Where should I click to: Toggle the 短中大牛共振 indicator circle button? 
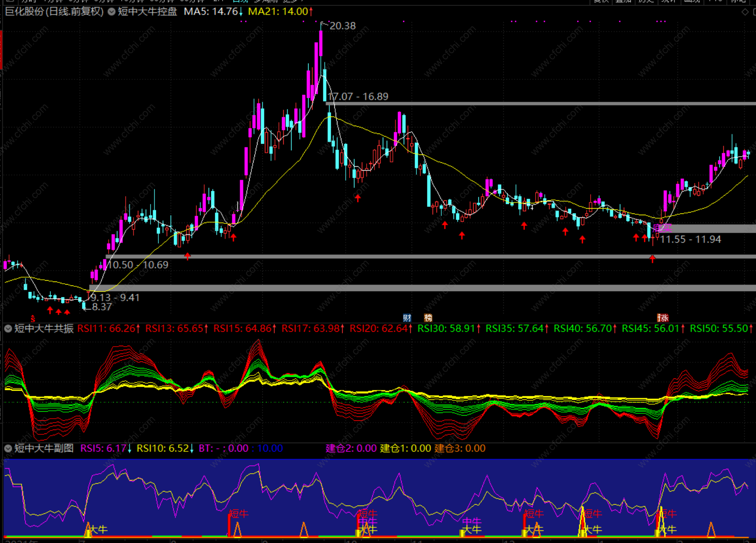[x=8, y=329]
